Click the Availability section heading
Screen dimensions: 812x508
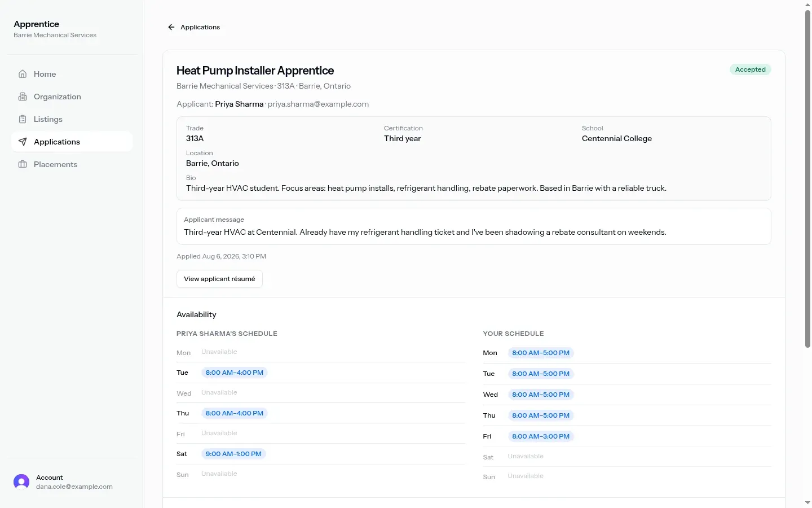(196, 314)
